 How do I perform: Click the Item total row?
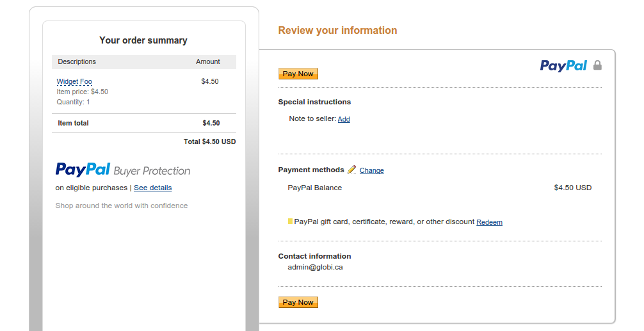[x=144, y=123]
